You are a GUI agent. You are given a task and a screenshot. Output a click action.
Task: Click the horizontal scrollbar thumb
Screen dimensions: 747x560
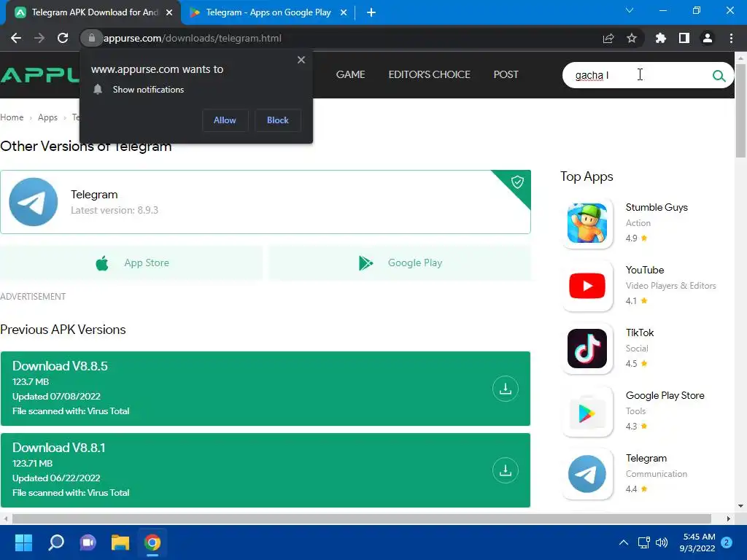(362, 518)
